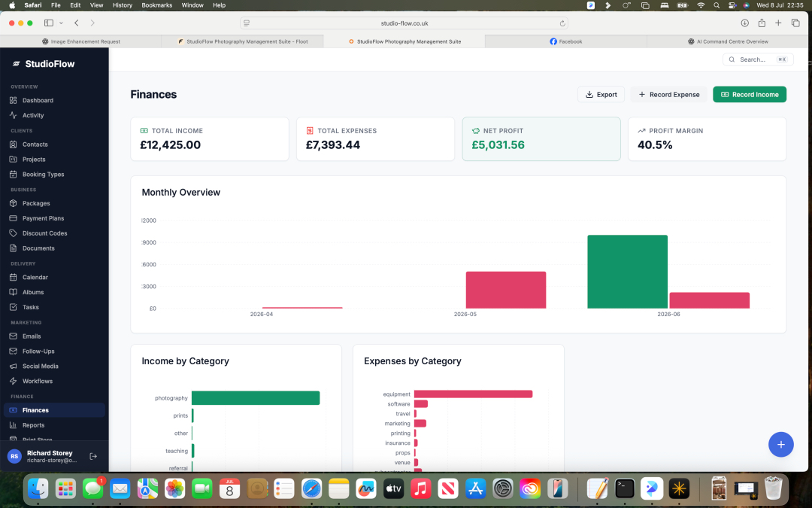Open the History menu in menu bar

123,5
